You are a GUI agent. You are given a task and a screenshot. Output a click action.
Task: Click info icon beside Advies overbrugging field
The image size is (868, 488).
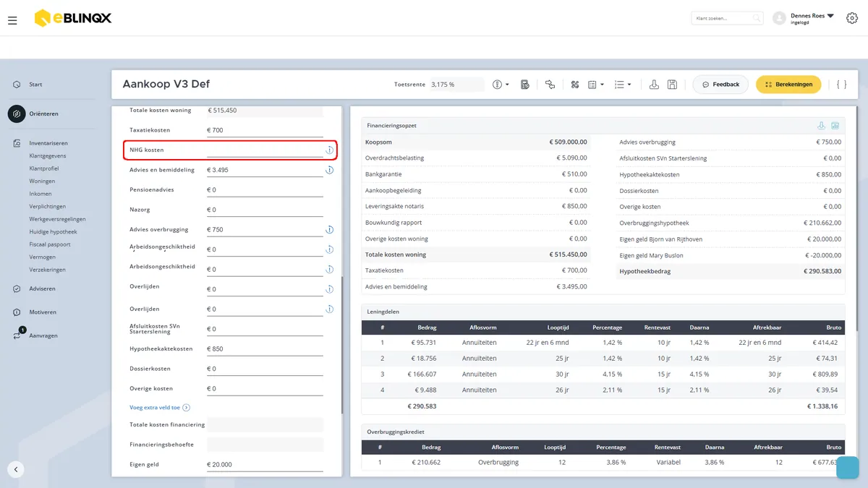[329, 230]
